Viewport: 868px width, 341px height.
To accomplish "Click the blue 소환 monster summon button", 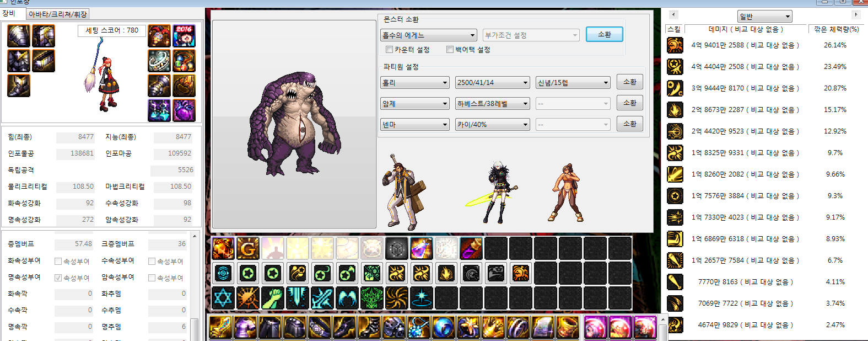I will pos(605,34).
